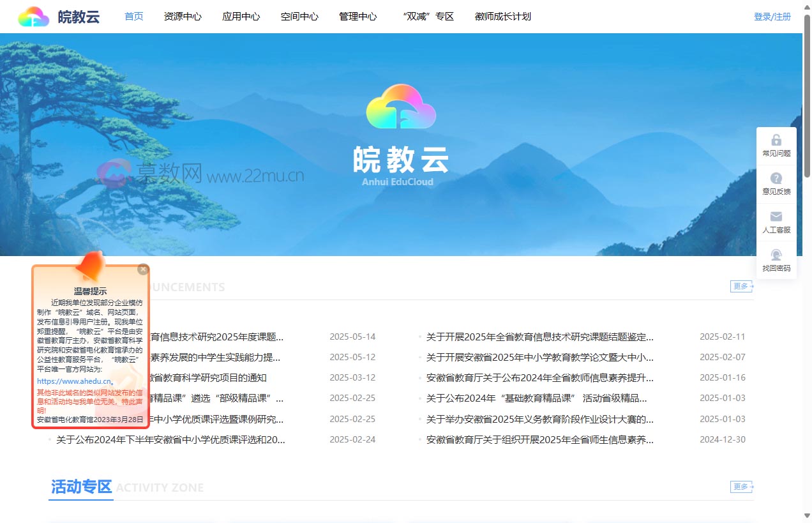Click the 皖教云 cloud logo top-left
Screen dimensions: 812x523
(32, 16)
